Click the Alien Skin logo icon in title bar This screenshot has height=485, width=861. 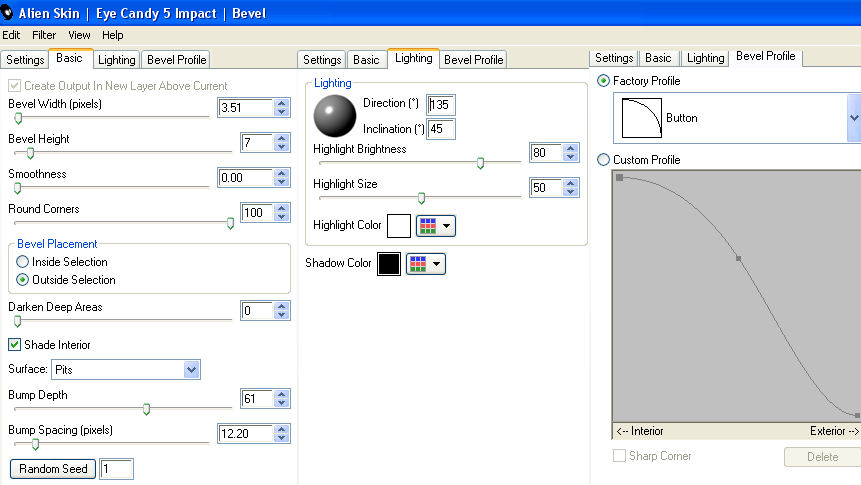[x=7, y=12]
